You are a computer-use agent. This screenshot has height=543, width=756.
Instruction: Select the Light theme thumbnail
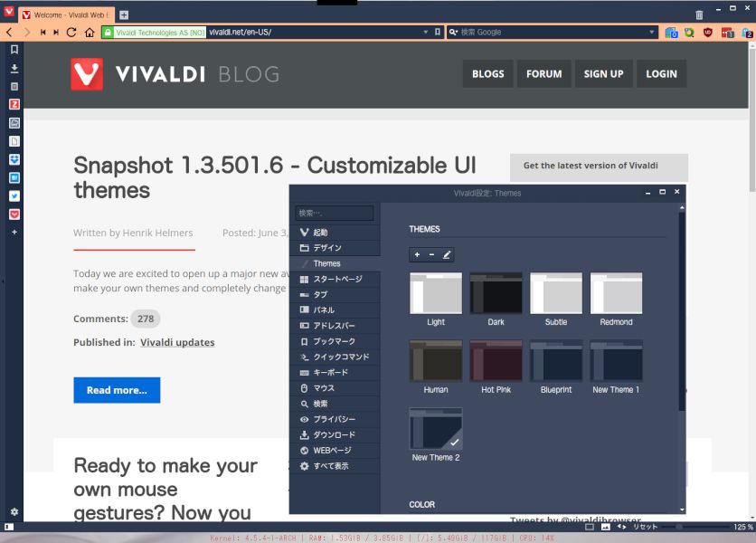[x=436, y=293]
